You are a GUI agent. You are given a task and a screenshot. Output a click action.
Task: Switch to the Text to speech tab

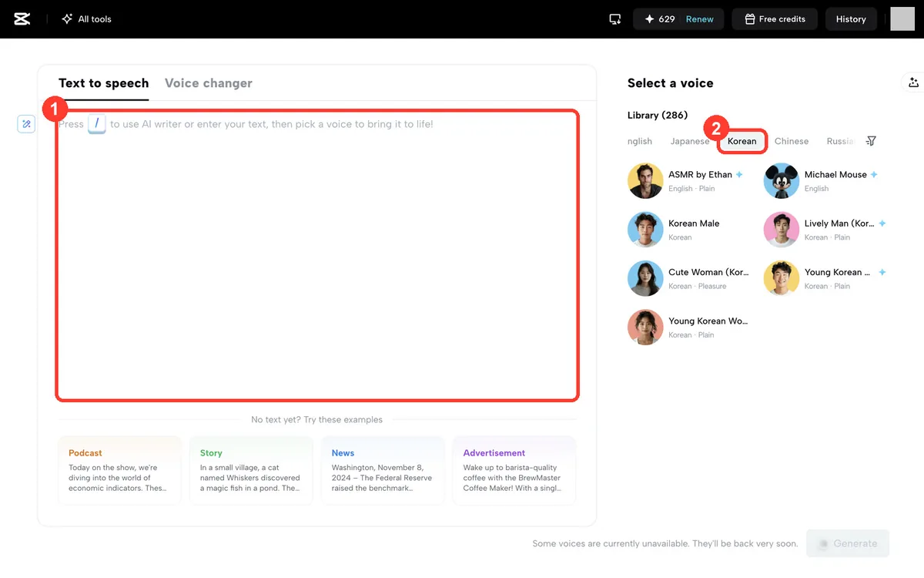tap(104, 83)
